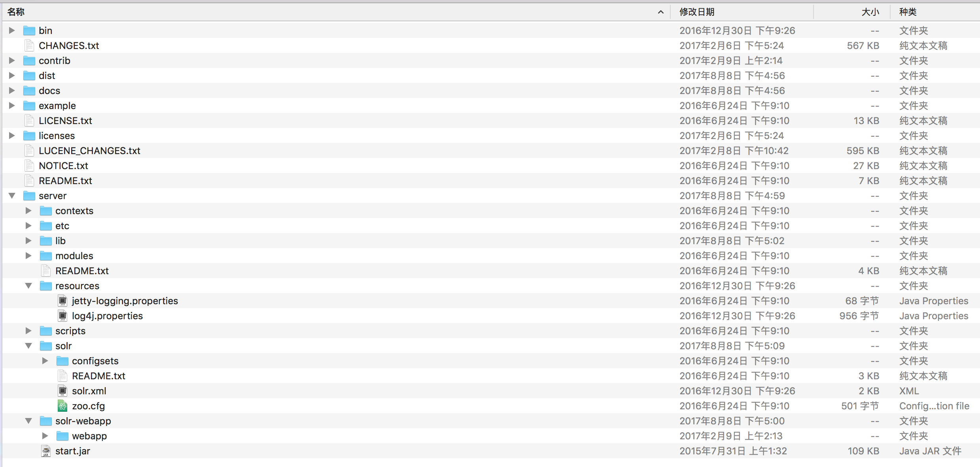Select the solr-webapp folder name
980x467 pixels.
click(83, 421)
